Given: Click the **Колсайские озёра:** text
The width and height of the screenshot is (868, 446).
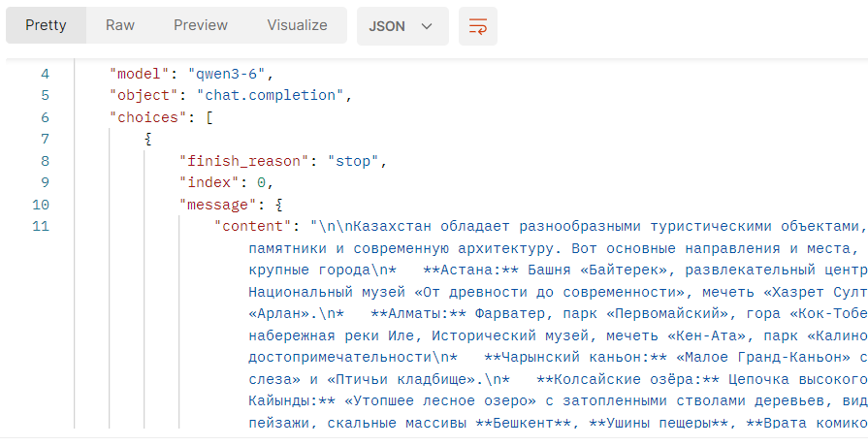Looking at the screenshot, I should [628, 380].
